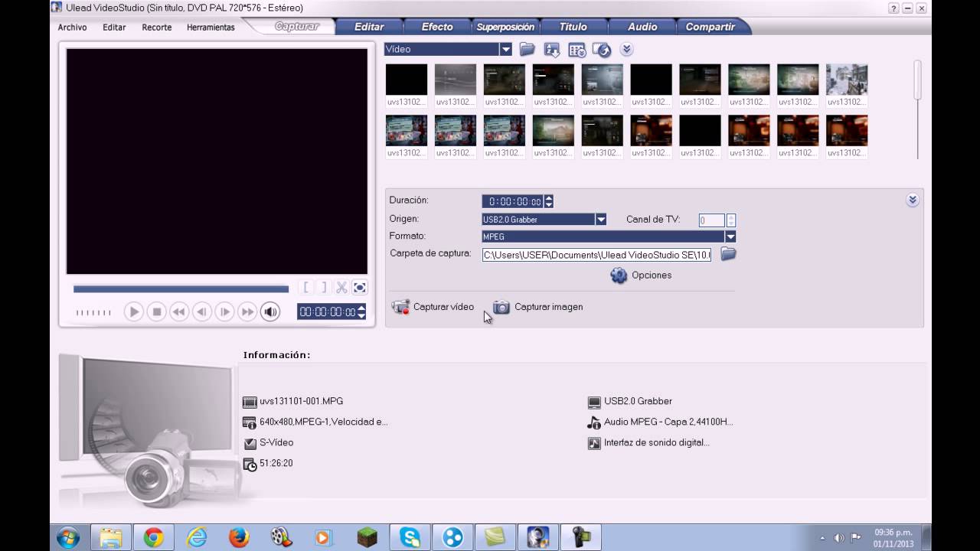980x551 pixels.
Task: Click the Opciones gear icon
Action: point(619,275)
